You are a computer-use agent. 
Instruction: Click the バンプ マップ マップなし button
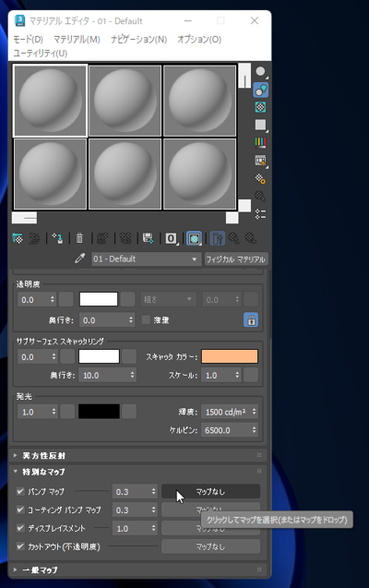pyautogui.click(x=210, y=491)
